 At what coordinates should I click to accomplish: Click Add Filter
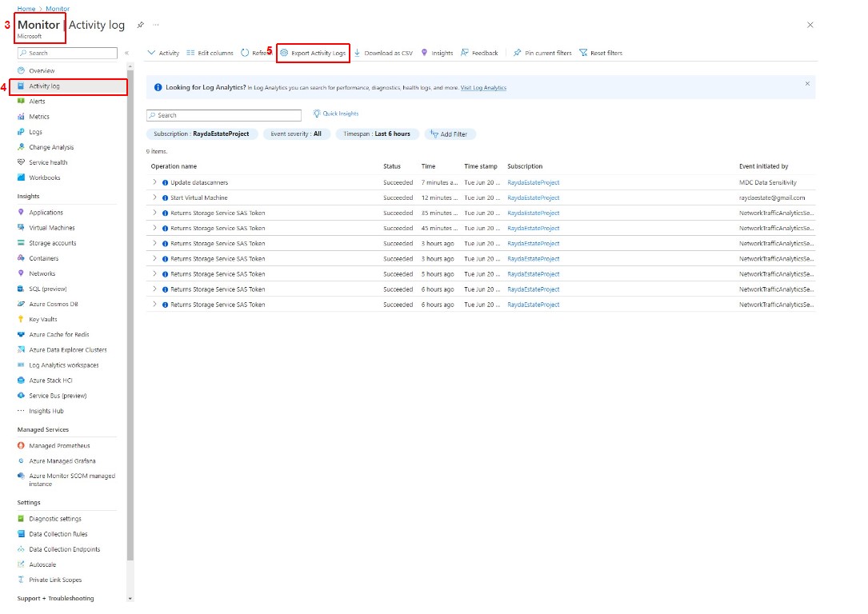450,134
